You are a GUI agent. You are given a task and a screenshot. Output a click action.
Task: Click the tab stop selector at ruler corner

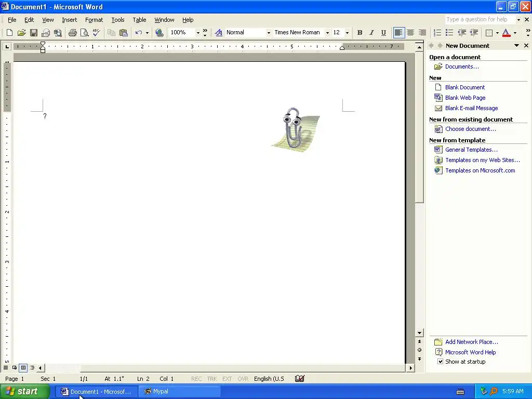click(x=7, y=46)
